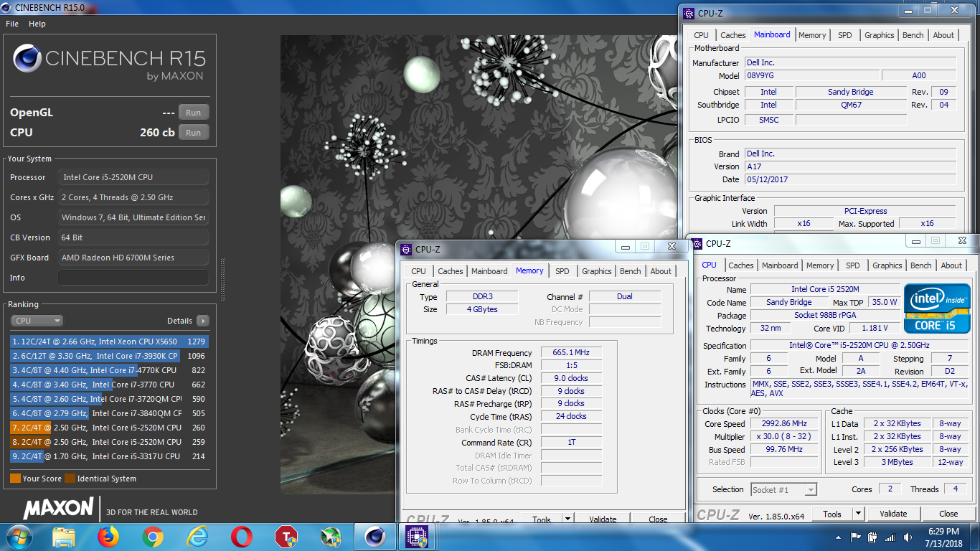
Task: Open Graphics tab in Mainboard CPU-Z window
Action: (880, 35)
